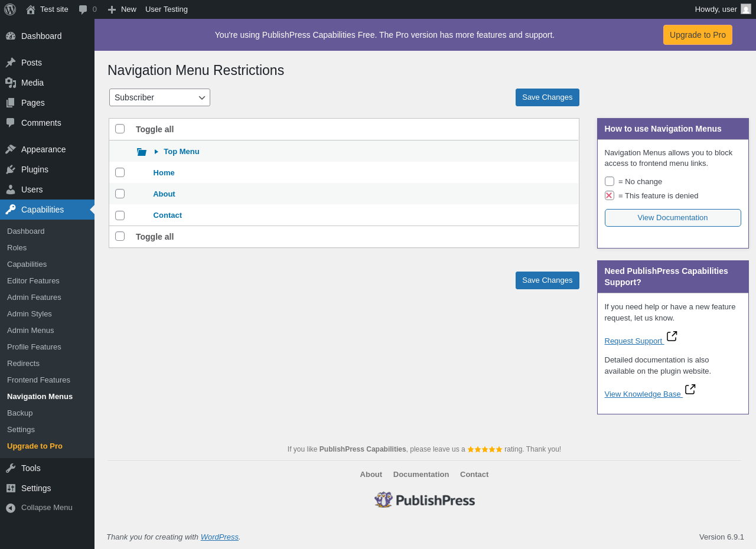
Task: Click the Request Support external link icon
Action: (x=672, y=336)
